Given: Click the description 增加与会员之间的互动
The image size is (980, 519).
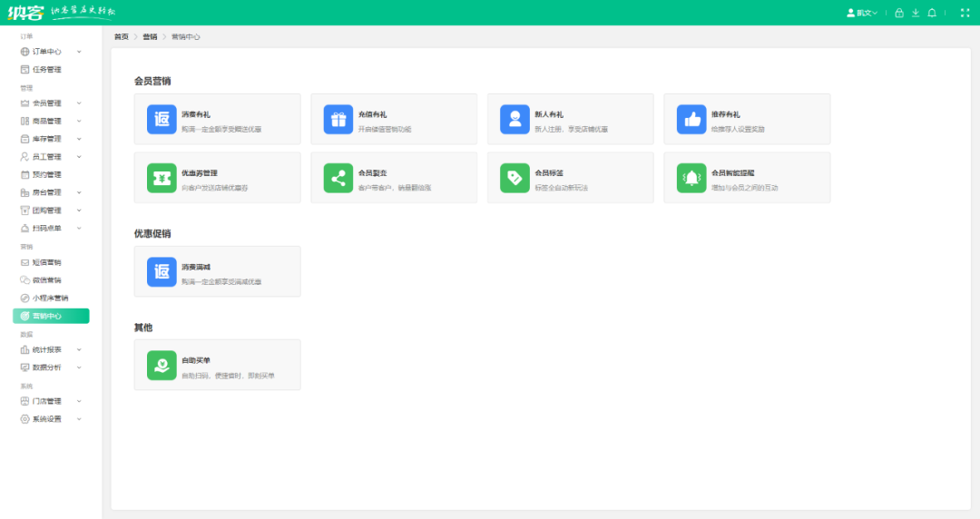Looking at the screenshot, I should (x=744, y=188).
